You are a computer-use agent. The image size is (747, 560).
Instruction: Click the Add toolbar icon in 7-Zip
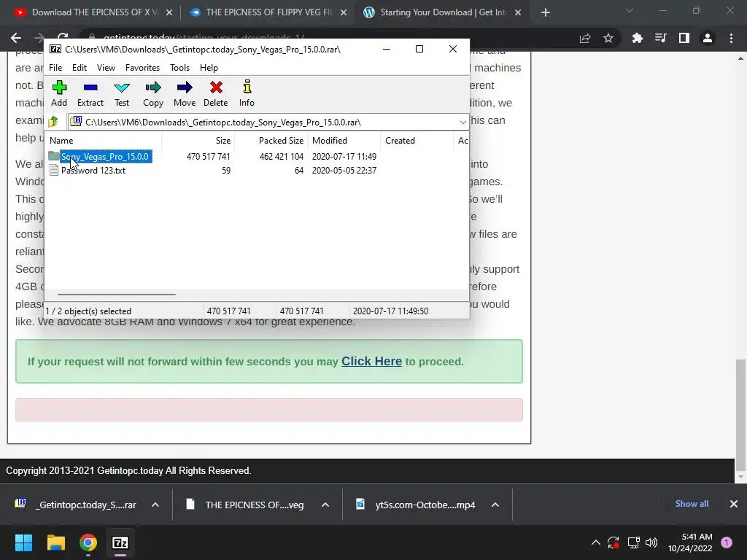[x=59, y=93]
